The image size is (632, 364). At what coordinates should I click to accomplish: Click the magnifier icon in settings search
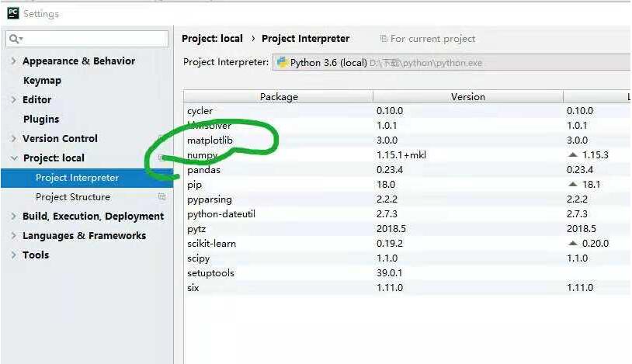(x=15, y=39)
